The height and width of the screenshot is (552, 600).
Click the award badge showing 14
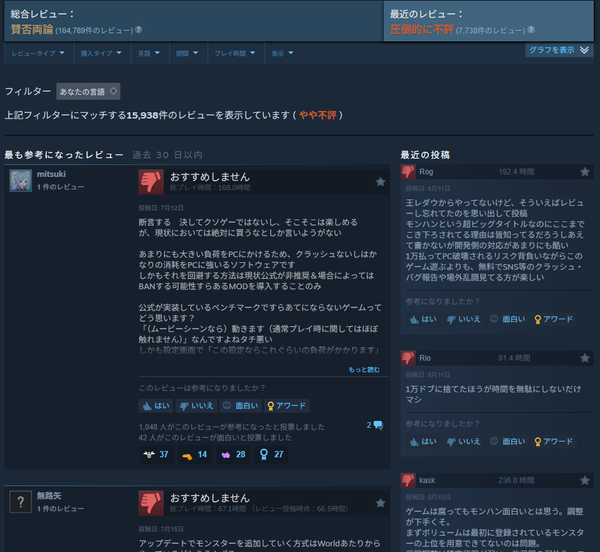(x=195, y=454)
